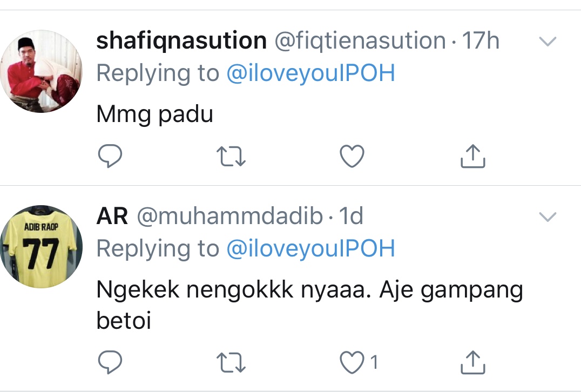Share shafiqnasution's tweet
Image resolution: width=581 pixels, height=392 pixels.
[x=473, y=157]
